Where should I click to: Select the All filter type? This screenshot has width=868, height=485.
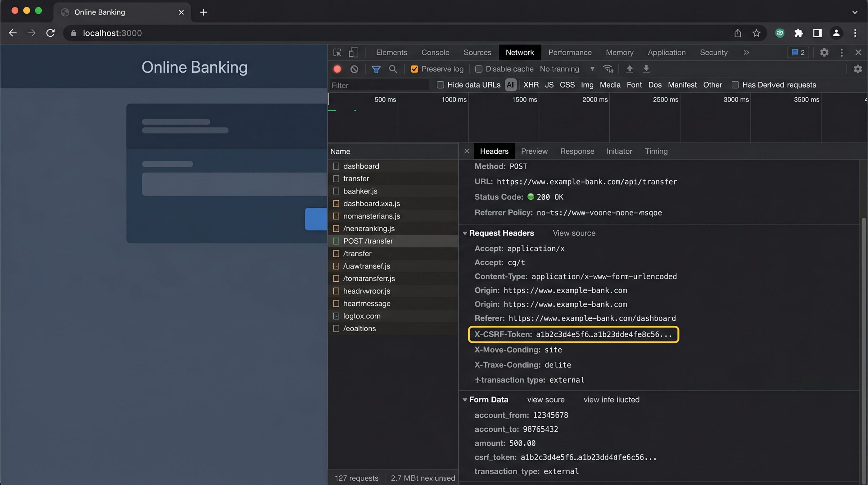click(x=511, y=85)
